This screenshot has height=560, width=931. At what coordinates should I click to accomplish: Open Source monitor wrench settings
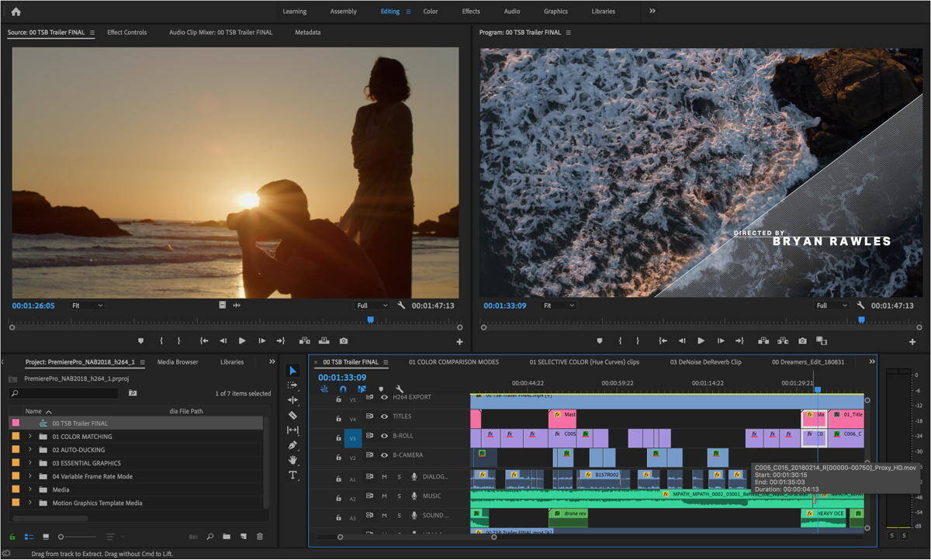(401, 306)
